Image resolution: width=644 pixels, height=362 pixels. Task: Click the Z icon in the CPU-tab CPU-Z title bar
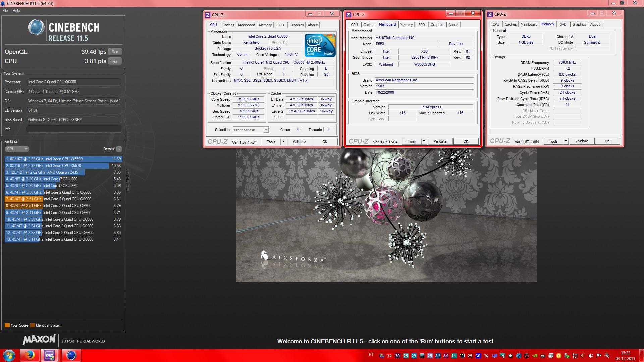point(208,15)
